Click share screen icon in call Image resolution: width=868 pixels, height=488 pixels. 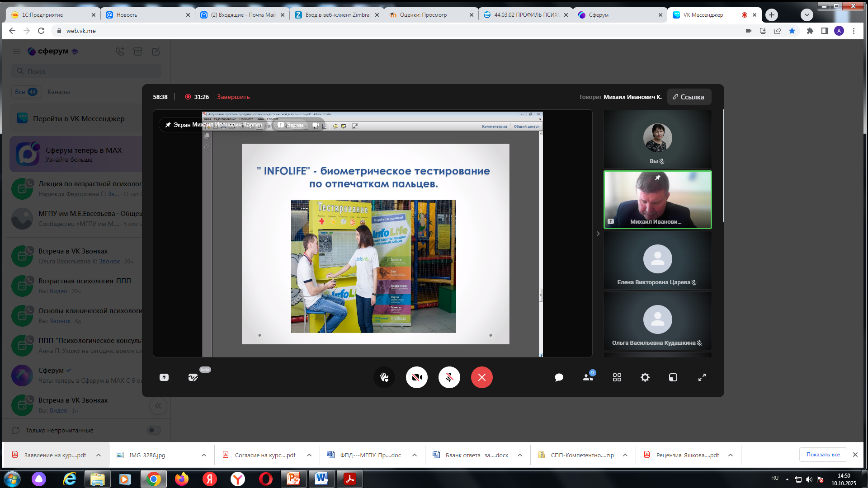click(x=164, y=377)
